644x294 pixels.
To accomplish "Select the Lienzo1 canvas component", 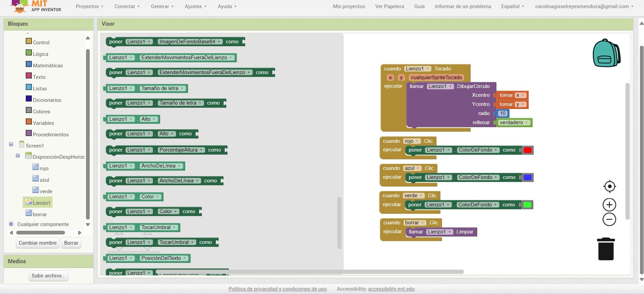I will [38, 202].
